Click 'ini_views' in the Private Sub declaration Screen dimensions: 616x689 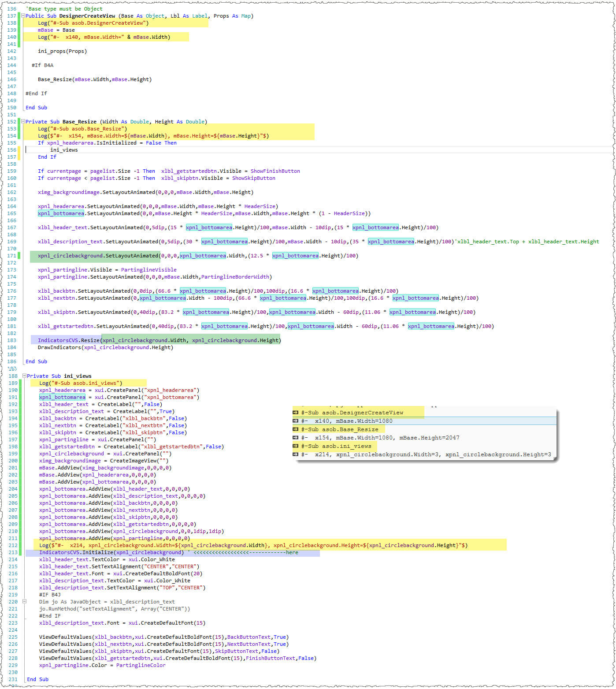tap(78, 376)
